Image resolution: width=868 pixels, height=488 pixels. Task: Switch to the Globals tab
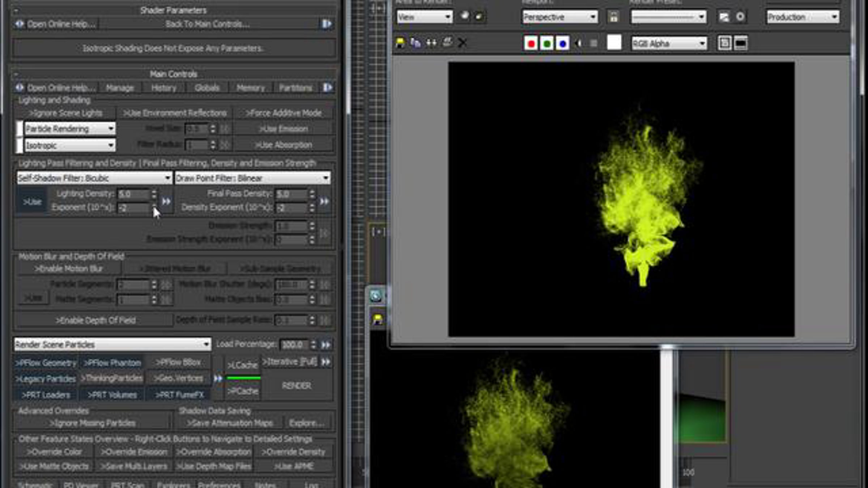pyautogui.click(x=207, y=88)
